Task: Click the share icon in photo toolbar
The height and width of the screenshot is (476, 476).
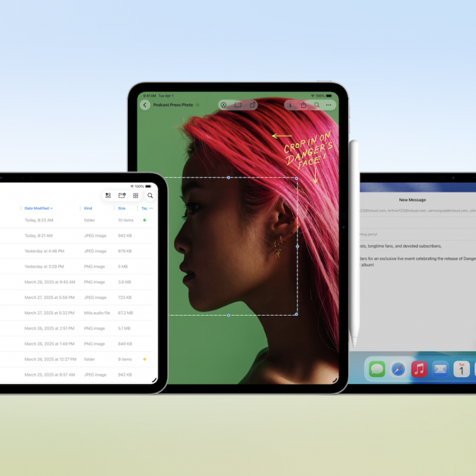Action: [304, 105]
